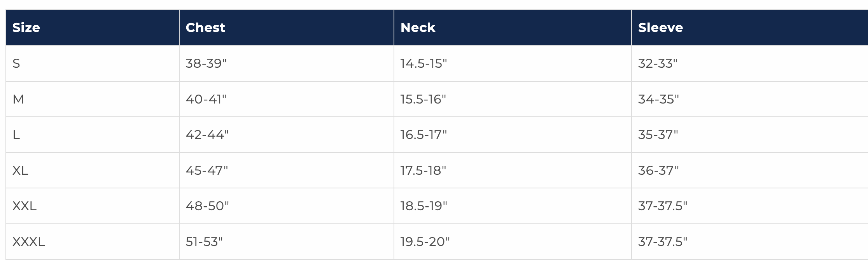Select the M size cell
The image size is (868, 260).
(18, 99)
